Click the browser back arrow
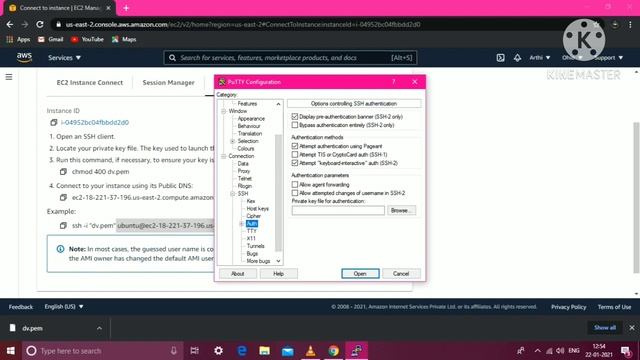640x360 pixels. (10, 24)
